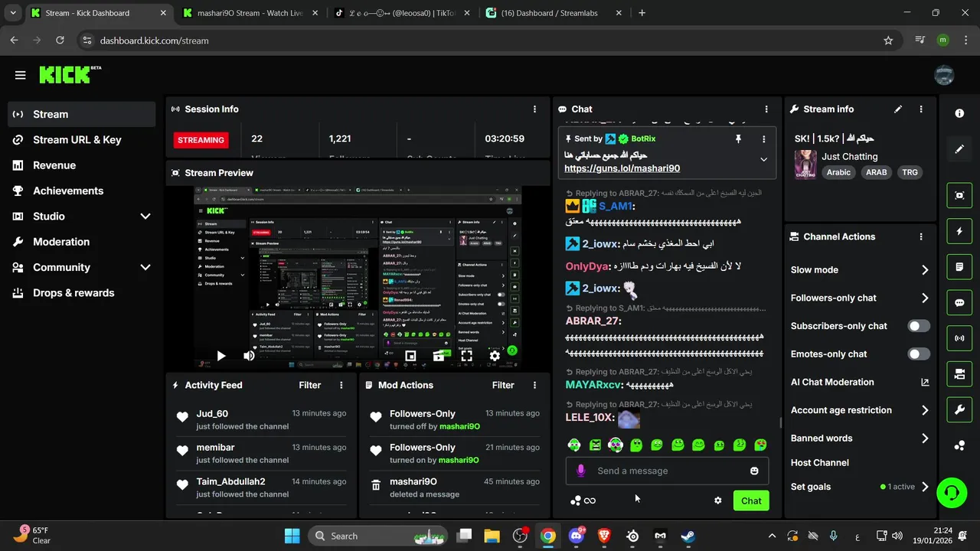Open Steam from the taskbar

[x=688, y=536]
